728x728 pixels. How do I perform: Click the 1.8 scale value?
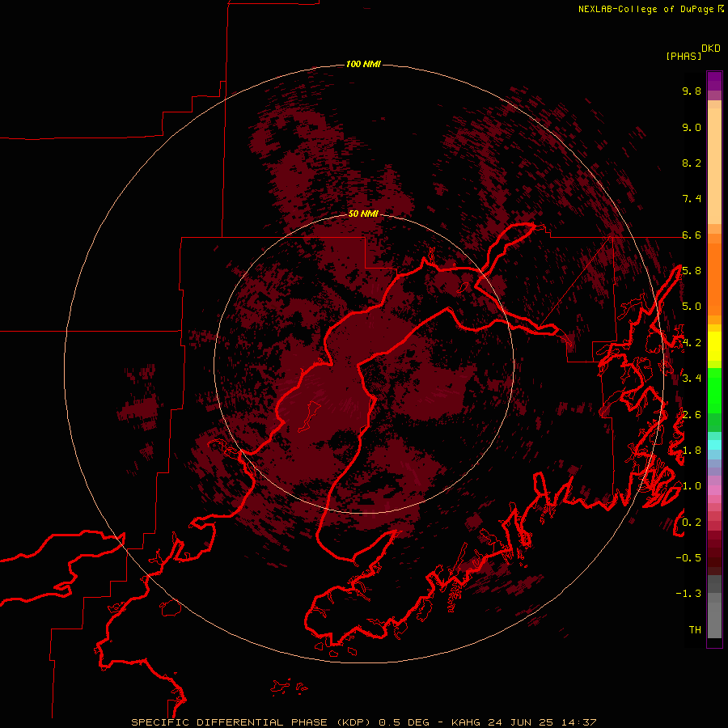(x=692, y=451)
